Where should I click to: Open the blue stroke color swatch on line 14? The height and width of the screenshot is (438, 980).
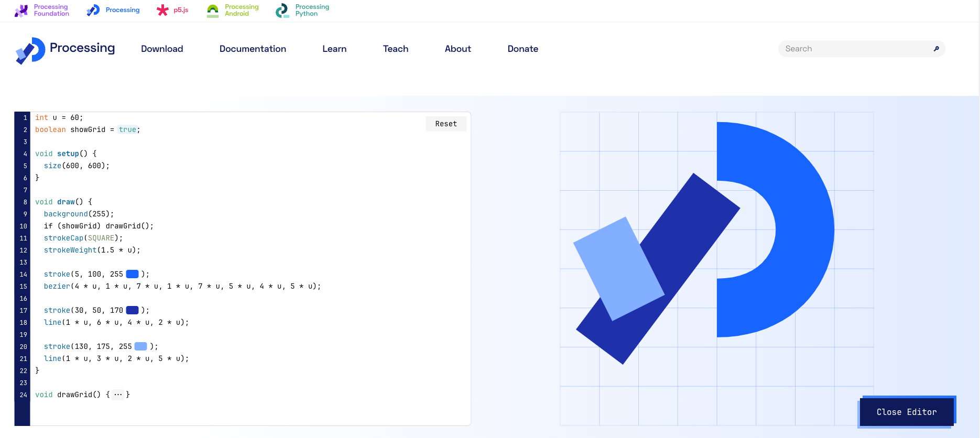(133, 274)
